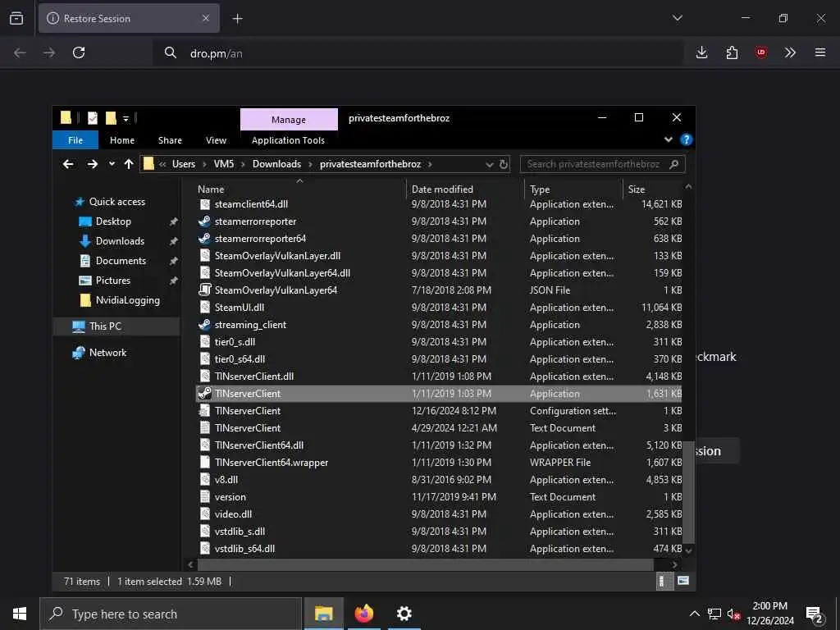
Task: Click the uBlock Origin shield icon
Action: [760, 52]
